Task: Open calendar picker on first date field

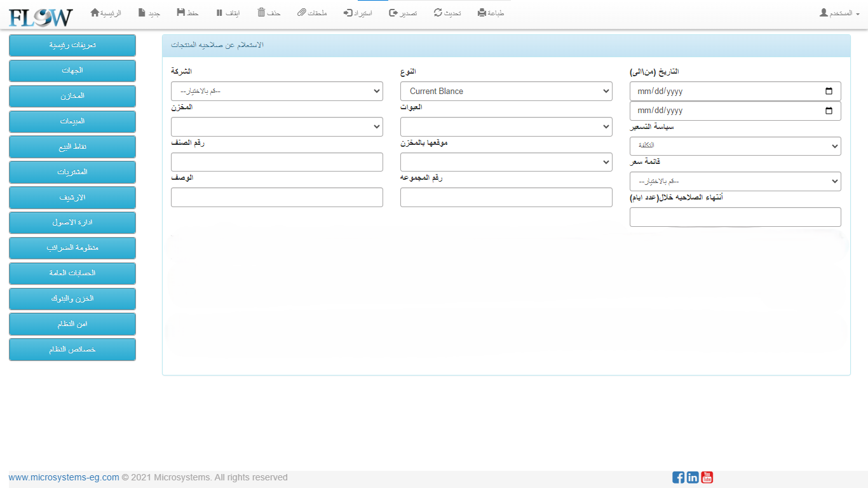Action: coord(829,91)
